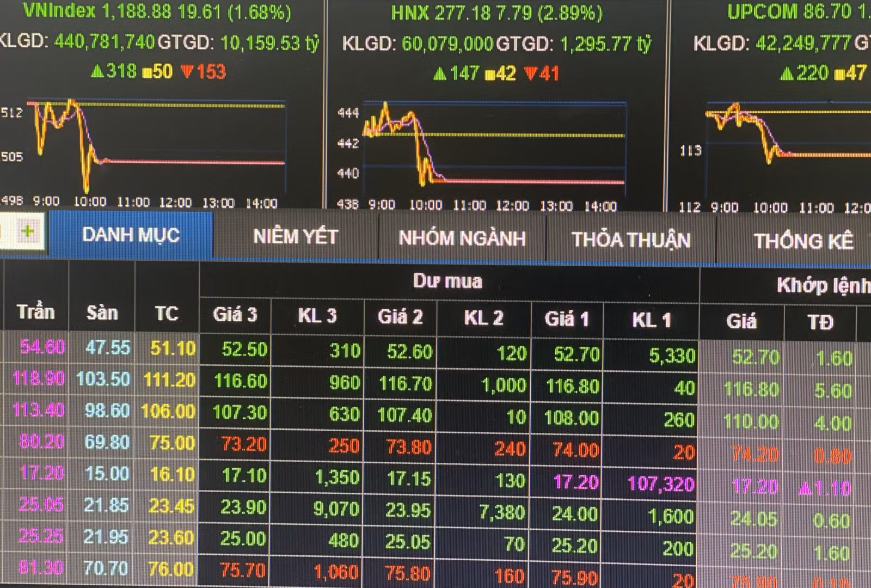The height and width of the screenshot is (588, 871).
Task: Click the ceiling price 118.90
Action: (39, 377)
